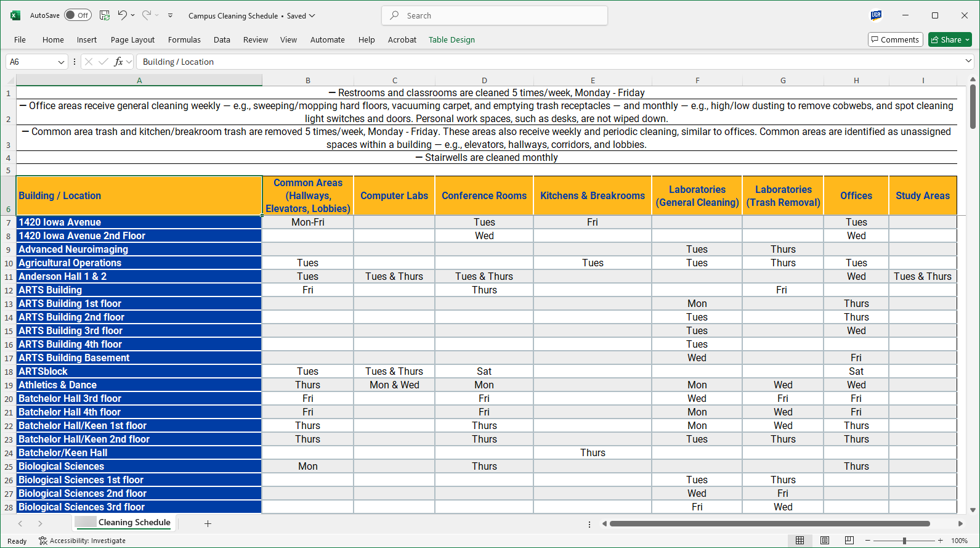Click the Redo arrow icon

click(x=147, y=15)
